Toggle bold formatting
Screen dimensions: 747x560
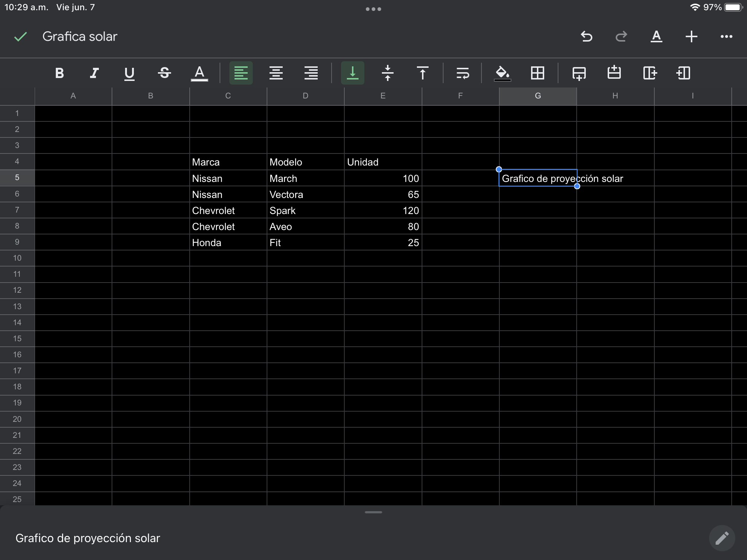[x=59, y=73]
